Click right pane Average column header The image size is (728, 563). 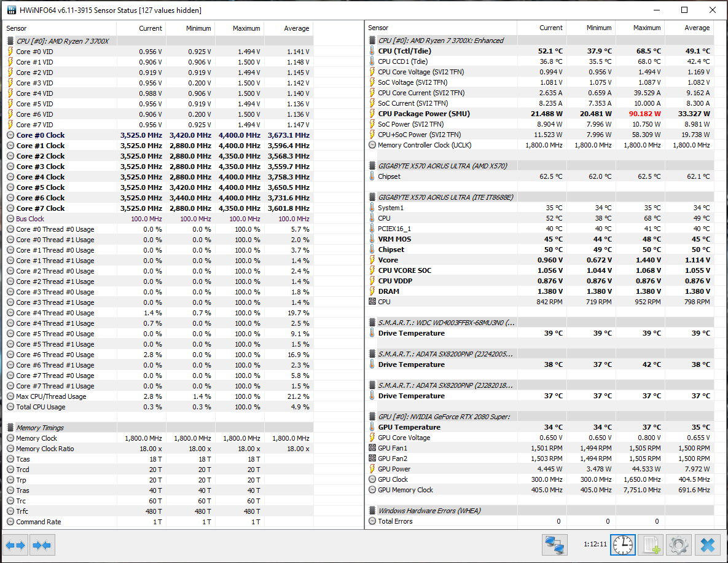click(689, 28)
